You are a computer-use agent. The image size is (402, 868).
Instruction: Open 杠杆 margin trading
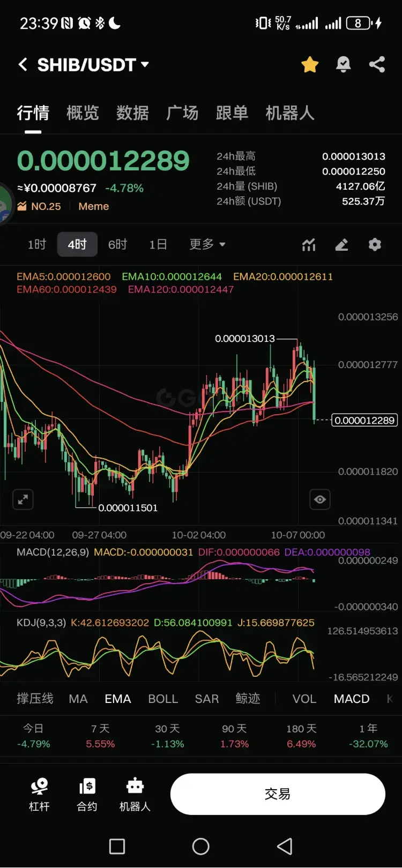coord(39,795)
